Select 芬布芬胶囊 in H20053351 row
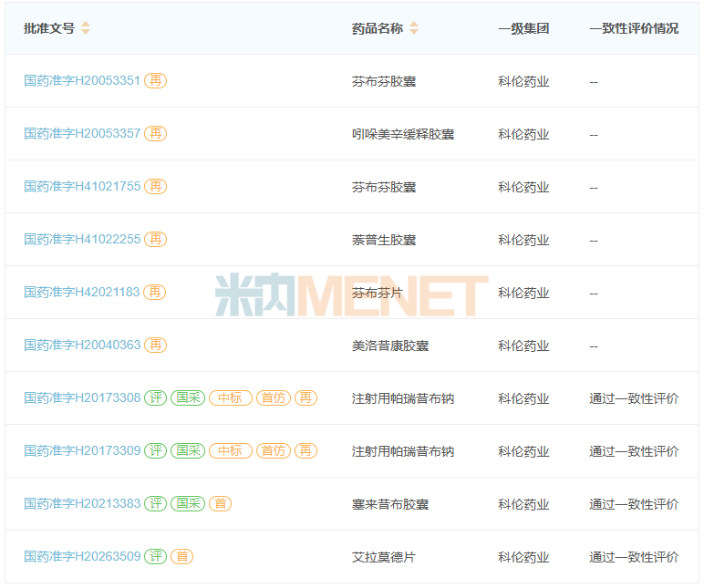This screenshot has width=704, height=588. click(x=384, y=82)
